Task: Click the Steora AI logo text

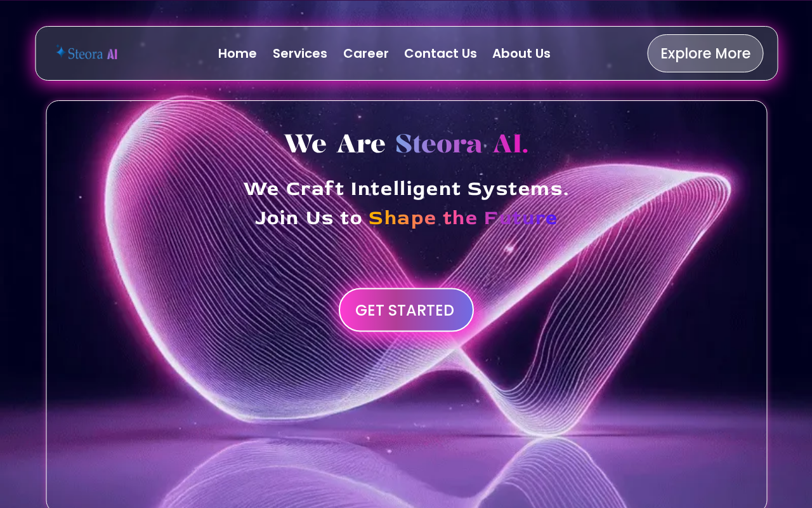Action: (x=87, y=53)
